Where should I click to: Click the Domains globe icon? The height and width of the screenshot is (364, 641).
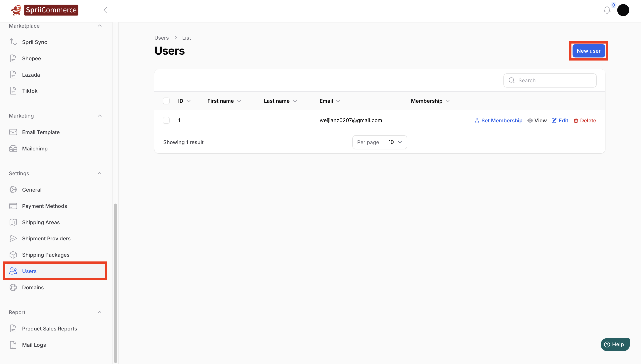pos(13,287)
